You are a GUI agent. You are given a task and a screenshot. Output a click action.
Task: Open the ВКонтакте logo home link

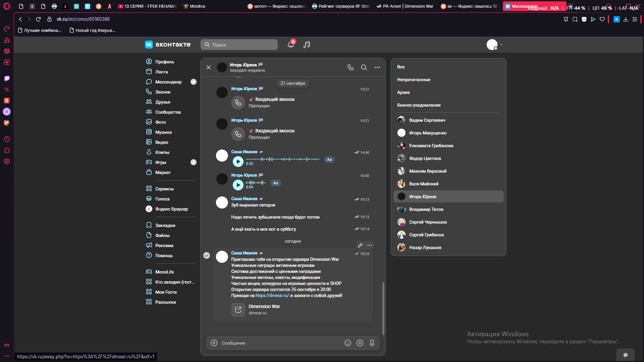(168, 45)
